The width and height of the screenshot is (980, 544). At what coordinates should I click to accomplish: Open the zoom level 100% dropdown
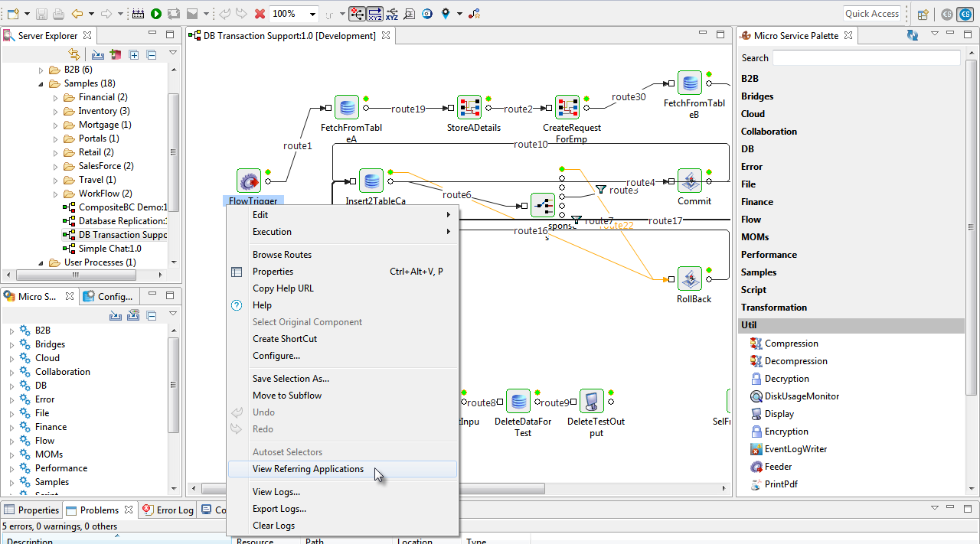point(313,14)
